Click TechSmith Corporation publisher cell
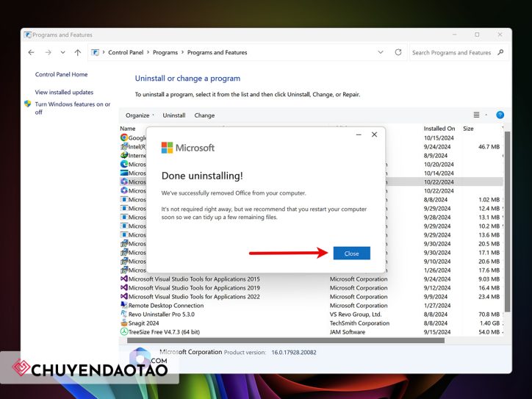 pos(359,323)
